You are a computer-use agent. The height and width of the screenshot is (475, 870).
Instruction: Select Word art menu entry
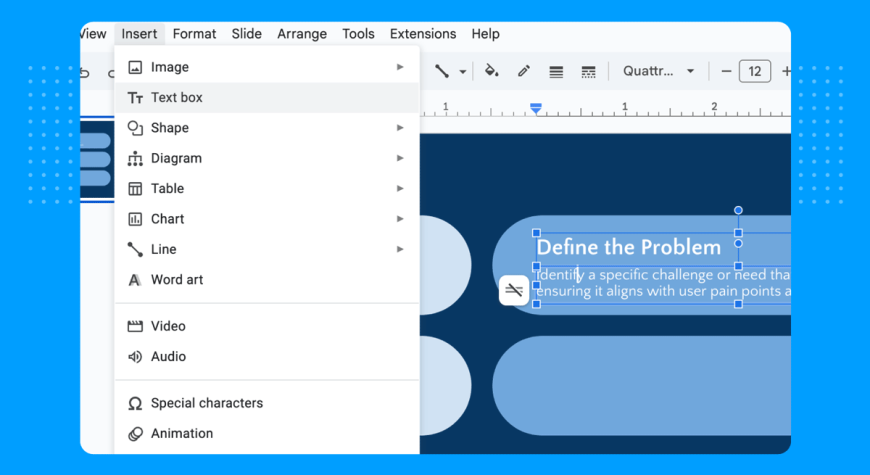[267, 280]
